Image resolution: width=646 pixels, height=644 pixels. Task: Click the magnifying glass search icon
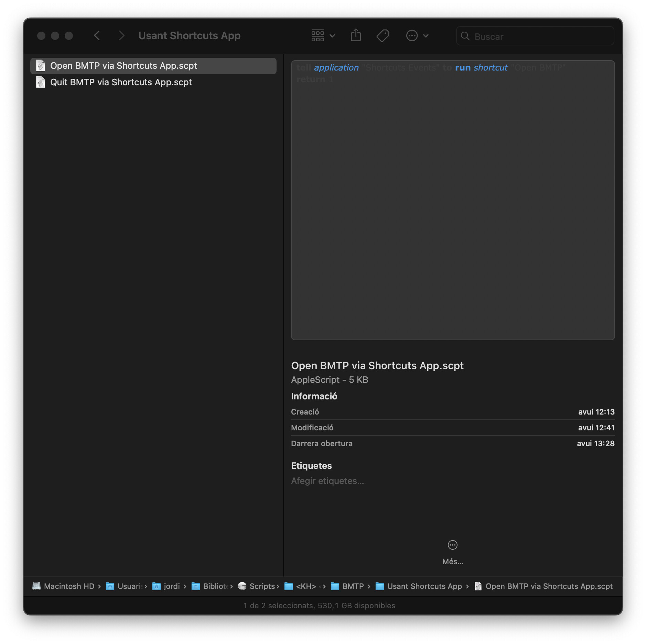[x=465, y=36]
